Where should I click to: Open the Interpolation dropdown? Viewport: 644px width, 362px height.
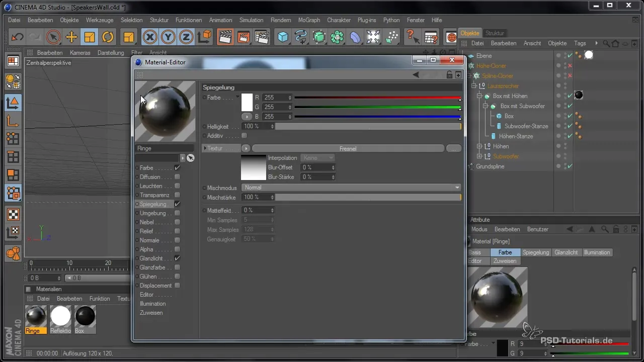[317, 158]
